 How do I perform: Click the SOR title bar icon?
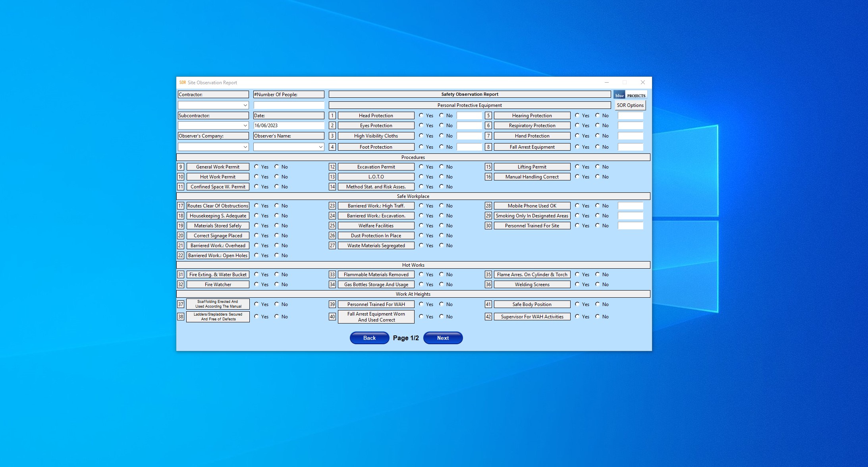pyautogui.click(x=182, y=83)
